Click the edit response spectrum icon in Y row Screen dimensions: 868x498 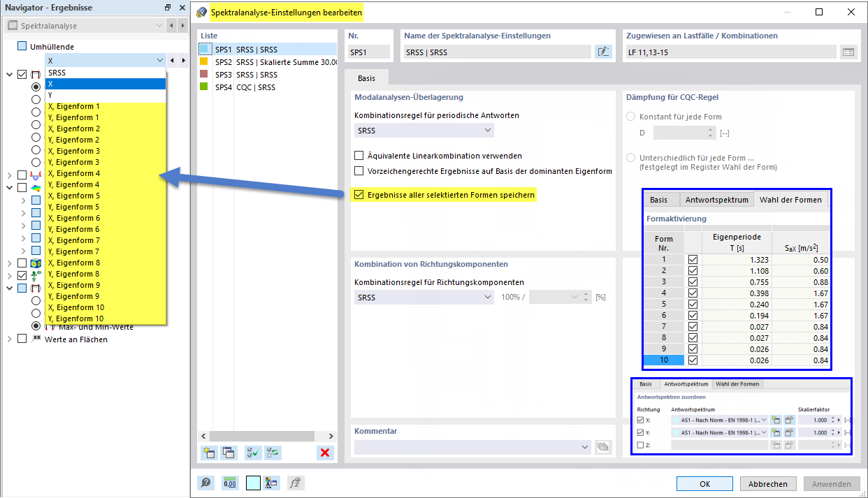789,432
